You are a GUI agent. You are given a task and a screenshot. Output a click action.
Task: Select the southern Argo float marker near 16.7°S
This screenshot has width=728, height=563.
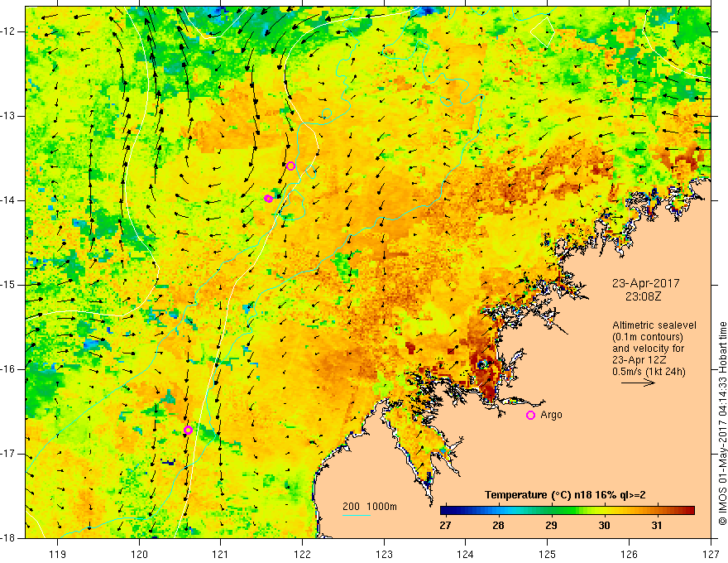click(188, 430)
